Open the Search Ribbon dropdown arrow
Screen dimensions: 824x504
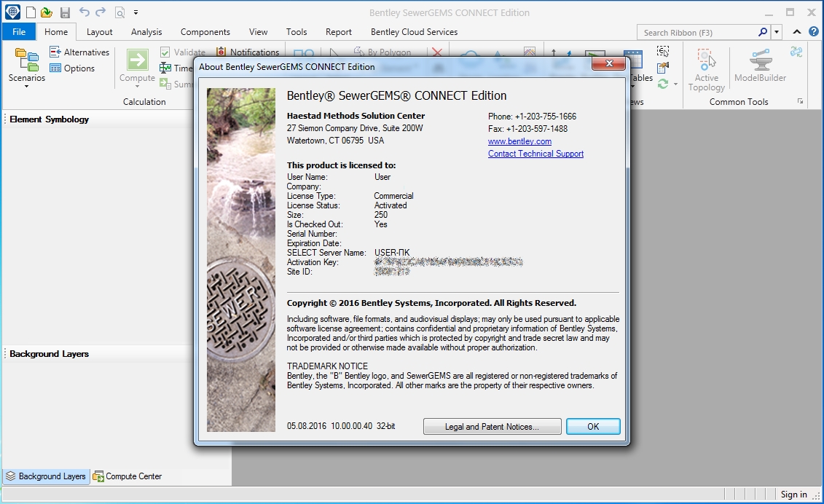point(776,32)
